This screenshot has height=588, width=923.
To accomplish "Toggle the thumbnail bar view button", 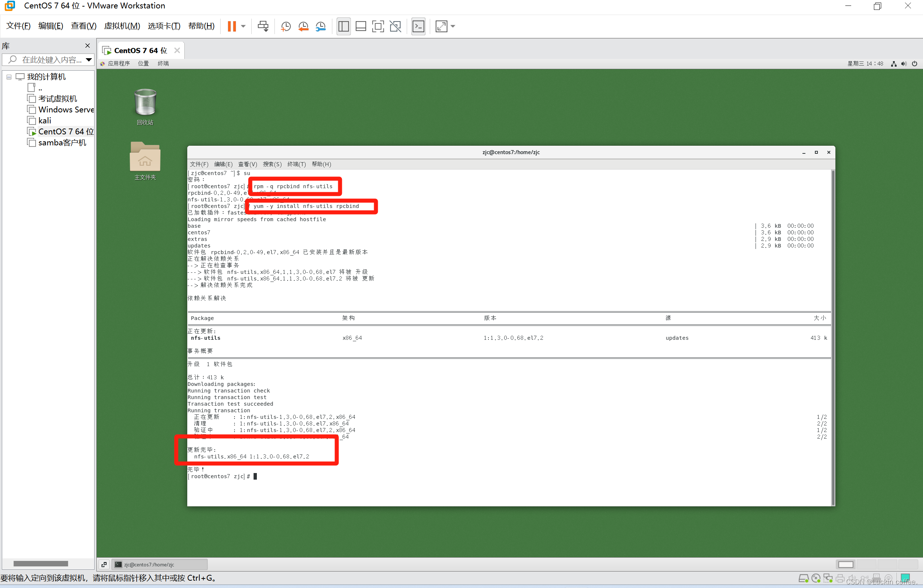I will coord(361,26).
